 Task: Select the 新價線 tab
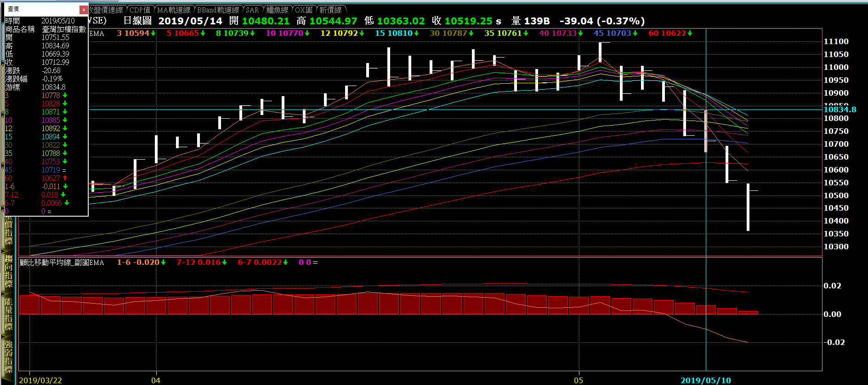[x=331, y=10]
